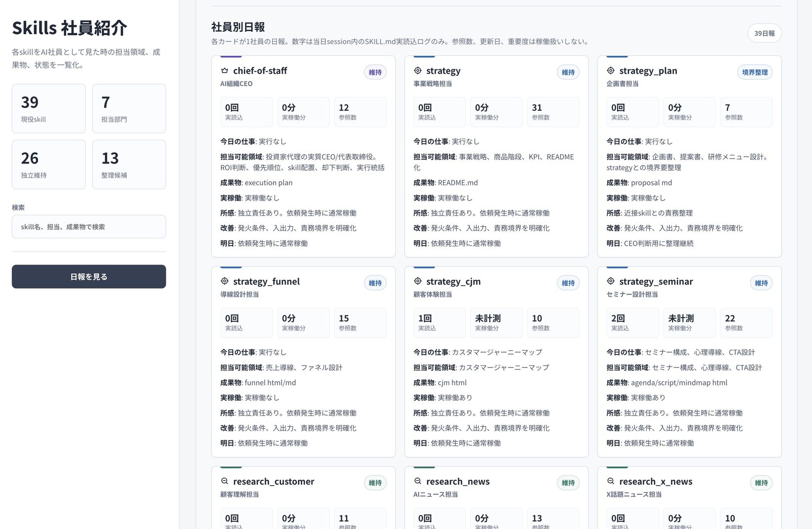The height and width of the screenshot is (529, 812).
Task: Click the 未計測 実稼働分 box on strategy_cjm
Action: (x=497, y=323)
